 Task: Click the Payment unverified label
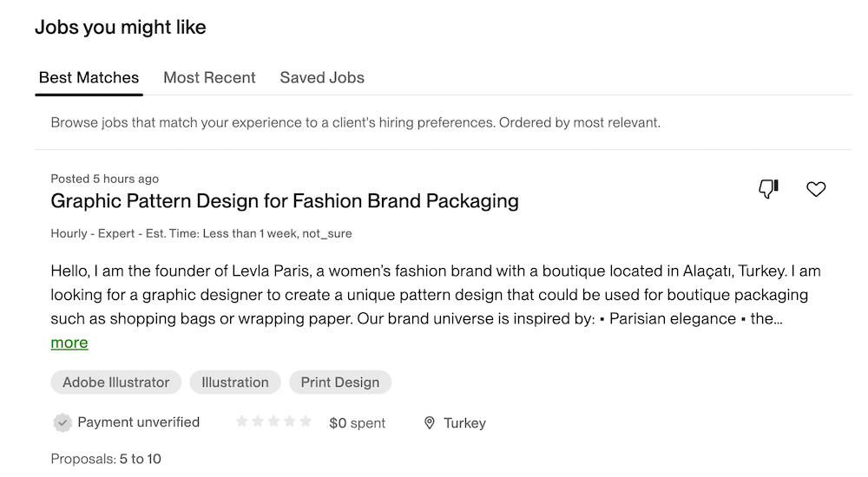coord(138,422)
